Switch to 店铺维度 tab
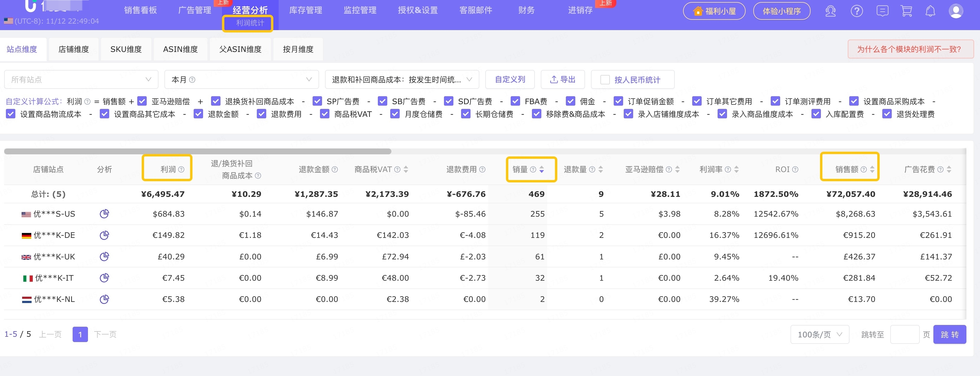This screenshot has height=376, width=980. [x=74, y=49]
